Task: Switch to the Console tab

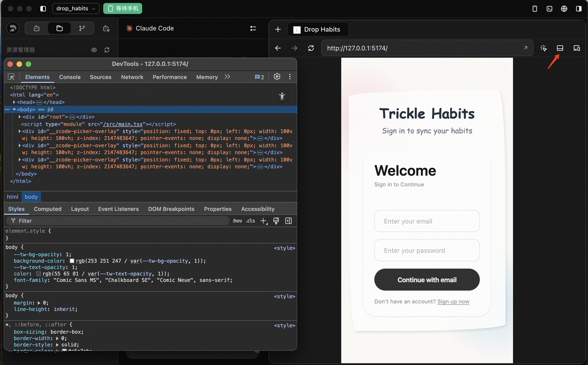Action: [70, 77]
